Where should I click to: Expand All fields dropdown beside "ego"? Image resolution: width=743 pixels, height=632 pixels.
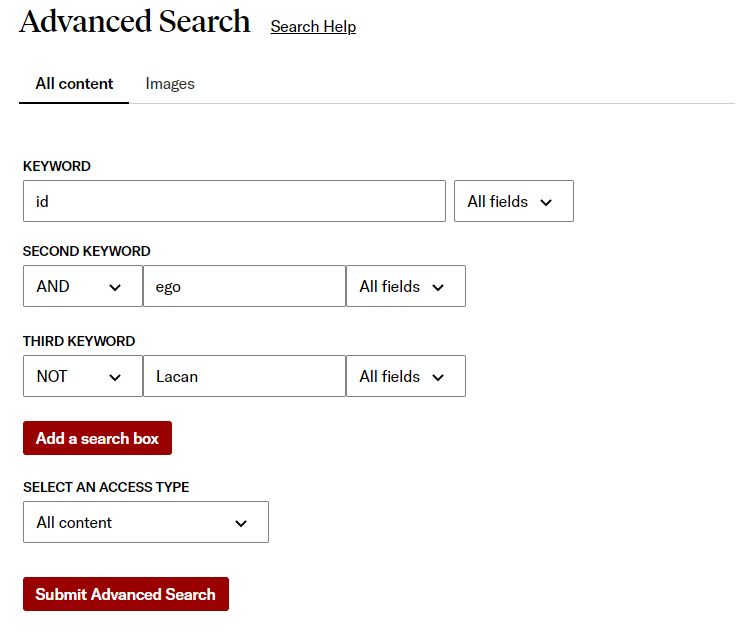tap(405, 286)
